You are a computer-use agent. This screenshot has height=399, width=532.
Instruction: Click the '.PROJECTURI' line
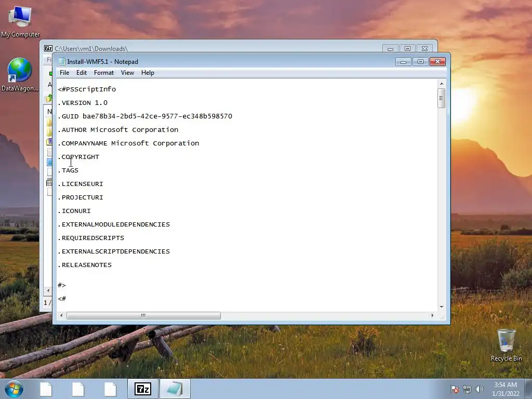tap(81, 197)
